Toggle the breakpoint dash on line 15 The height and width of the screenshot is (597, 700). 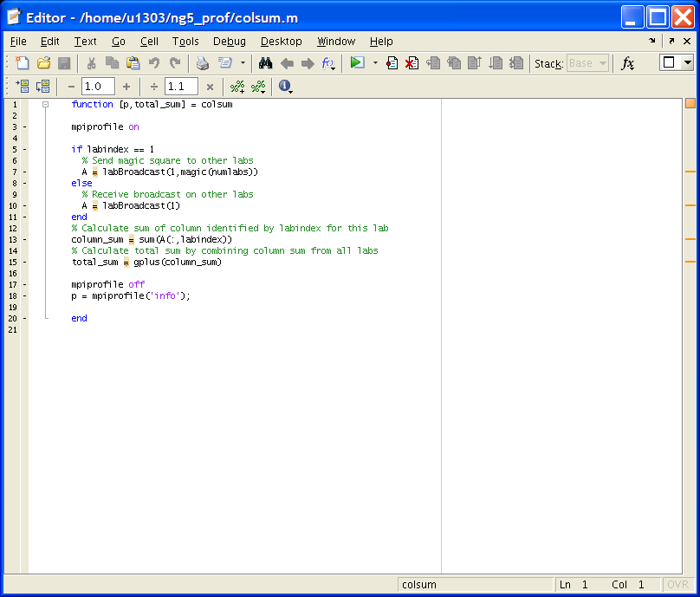pyautogui.click(x=24, y=263)
